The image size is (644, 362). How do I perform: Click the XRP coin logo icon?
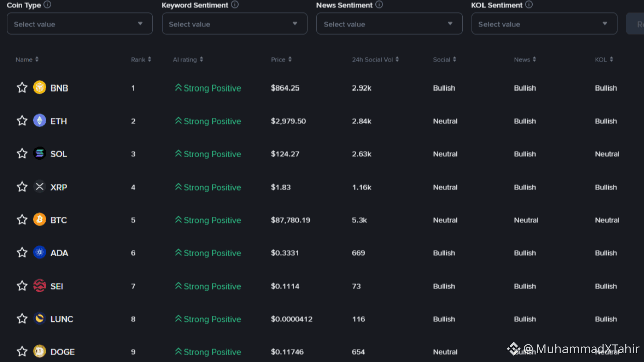point(40,187)
